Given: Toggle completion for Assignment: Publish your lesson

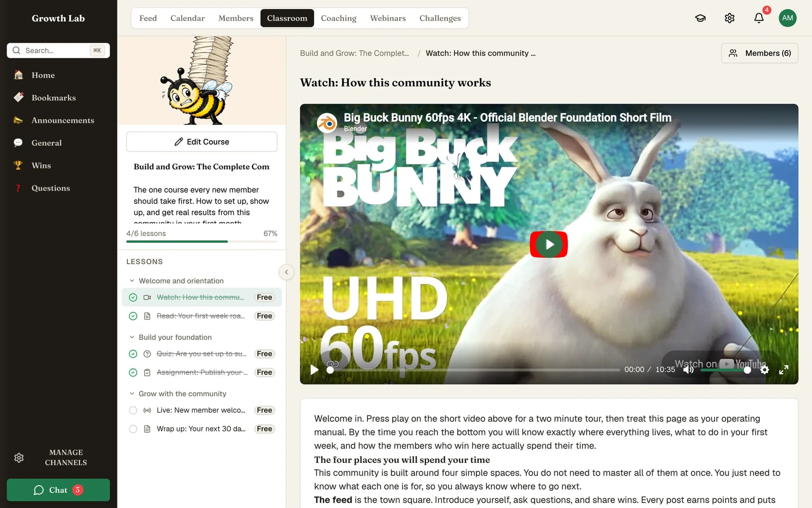Looking at the screenshot, I should [133, 373].
